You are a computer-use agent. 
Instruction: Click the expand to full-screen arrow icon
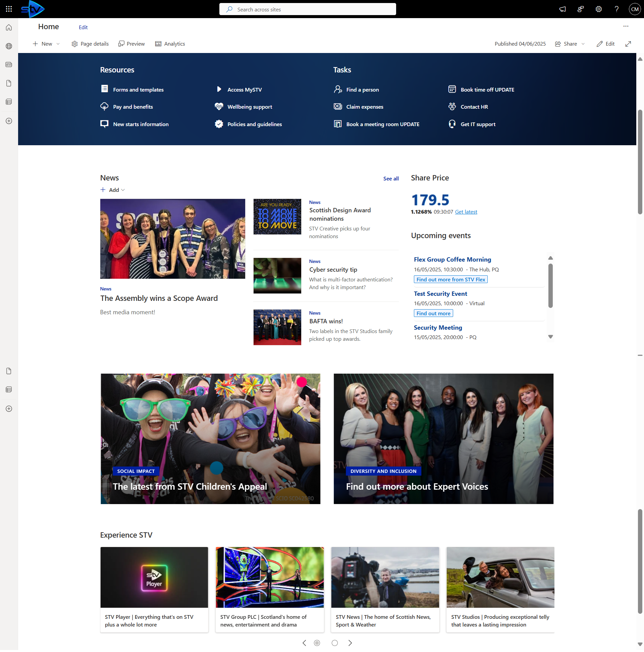pyautogui.click(x=628, y=44)
